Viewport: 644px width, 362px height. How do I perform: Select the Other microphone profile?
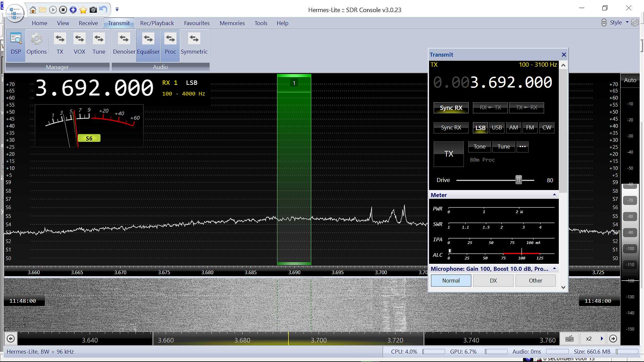pos(536,281)
